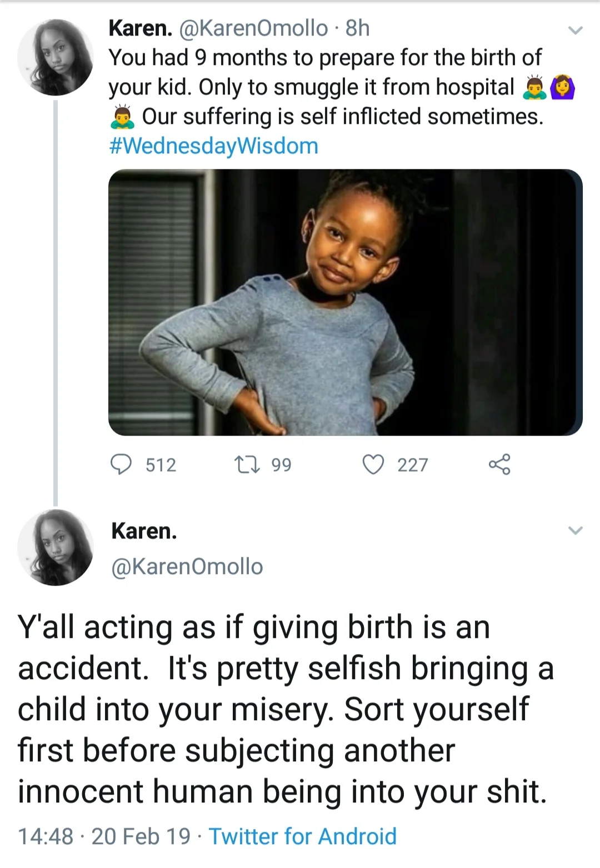
Task: Retweet the tweet using the retweet icon
Action: (x=247, y=464)
